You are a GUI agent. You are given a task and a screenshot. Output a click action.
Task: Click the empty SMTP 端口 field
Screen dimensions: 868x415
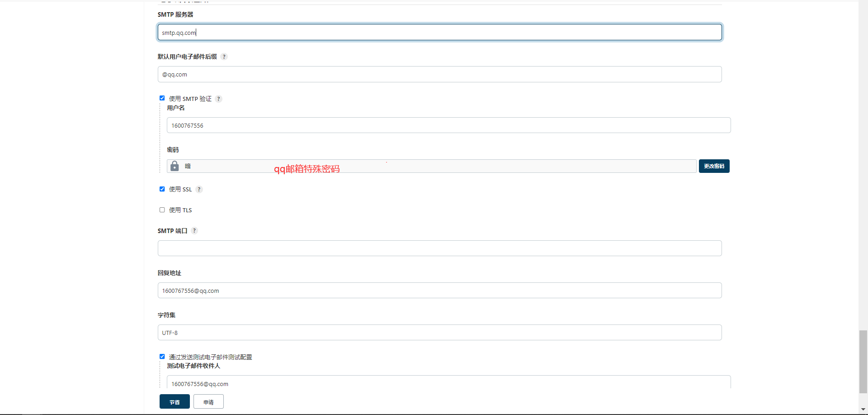(439, 248)
